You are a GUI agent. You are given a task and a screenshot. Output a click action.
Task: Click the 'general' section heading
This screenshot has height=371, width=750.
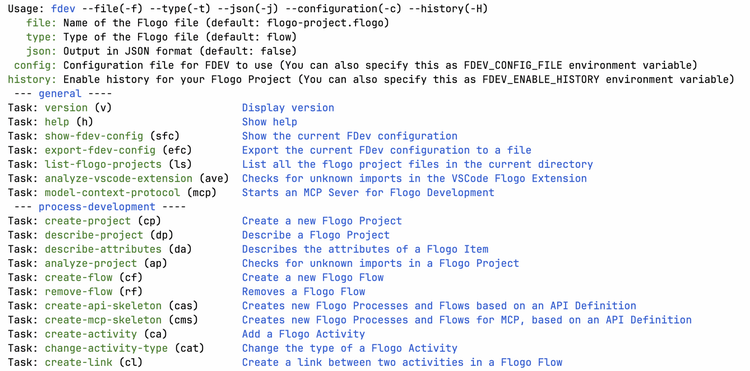pyautogui.click(x=60, y=94)
